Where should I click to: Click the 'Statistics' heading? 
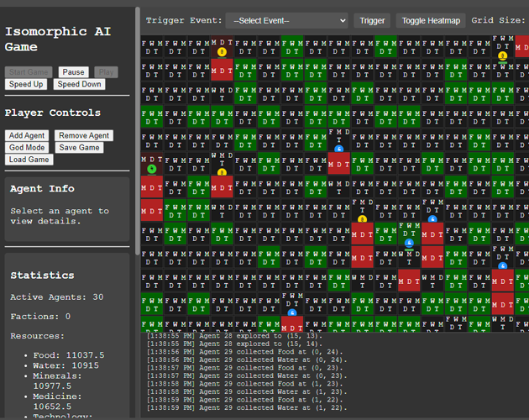coord(42,276)
